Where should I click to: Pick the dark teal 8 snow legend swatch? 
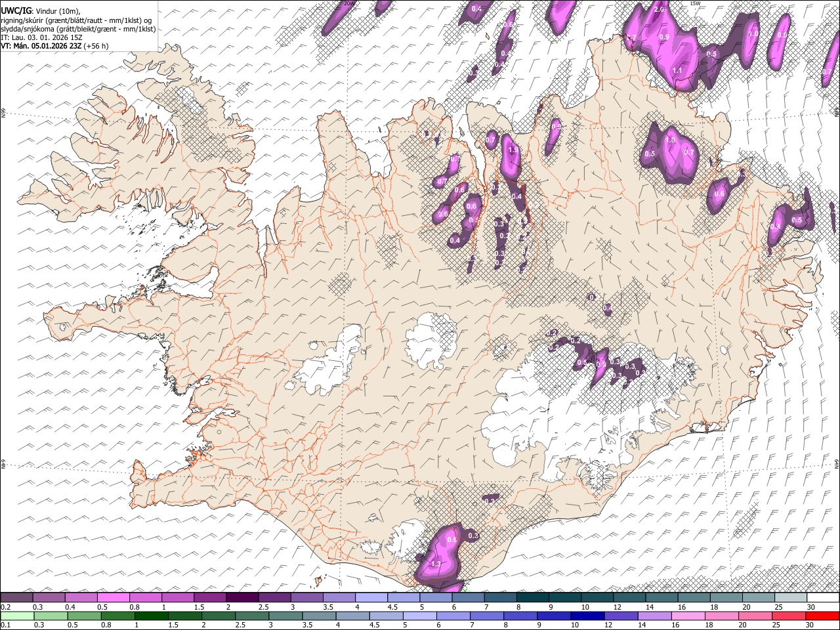coord(533,597)
